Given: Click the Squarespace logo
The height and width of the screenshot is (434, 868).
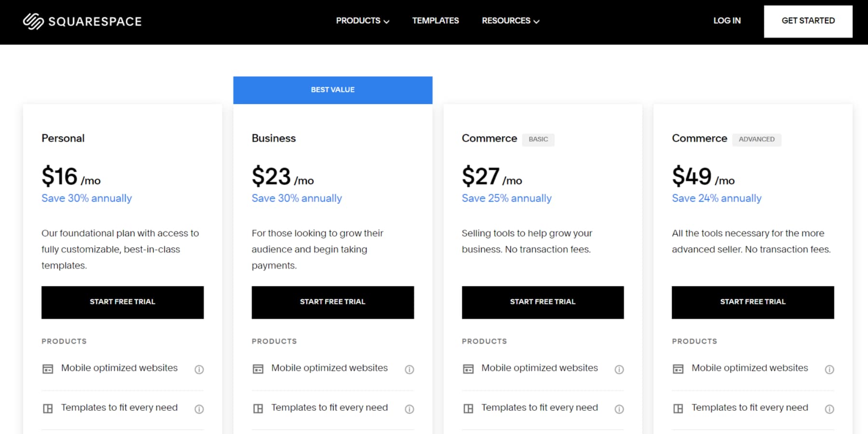Looking at the screenshot, I should (82, 21).
